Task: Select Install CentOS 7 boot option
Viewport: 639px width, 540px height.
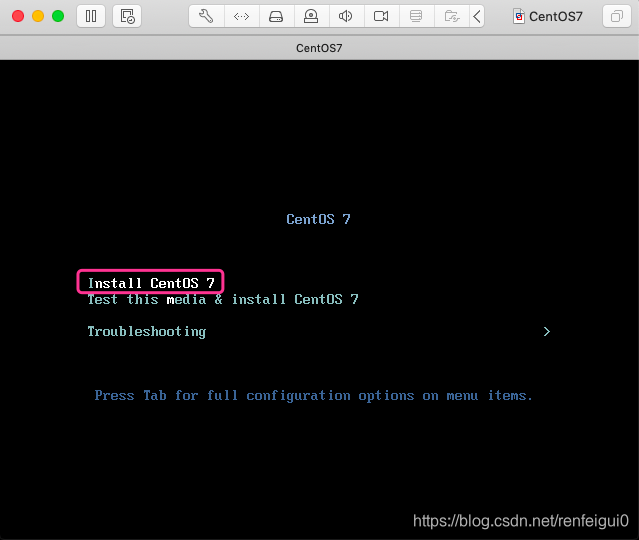Action: pos(151,282)
